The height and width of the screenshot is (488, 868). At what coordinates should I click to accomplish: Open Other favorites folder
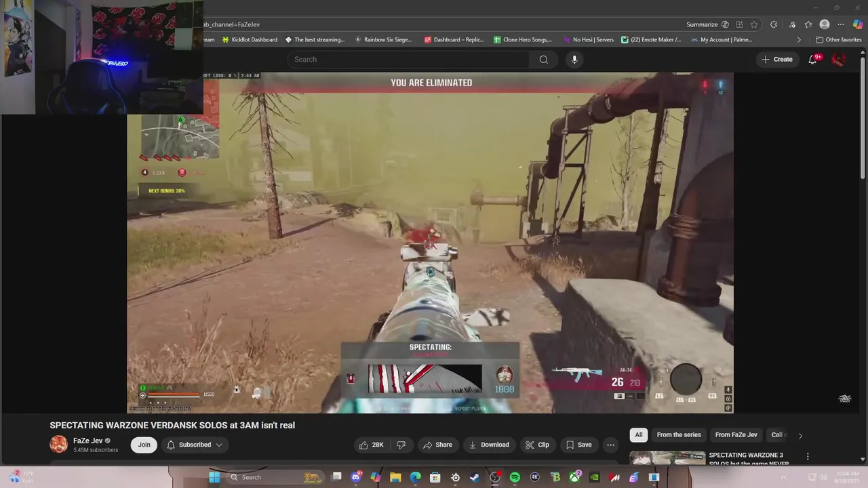click(x=838, y=40)
